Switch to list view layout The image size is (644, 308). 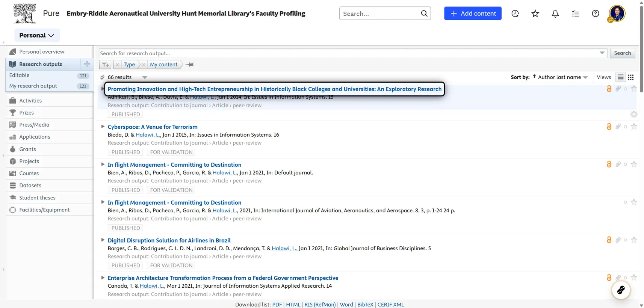coord(621,77)
